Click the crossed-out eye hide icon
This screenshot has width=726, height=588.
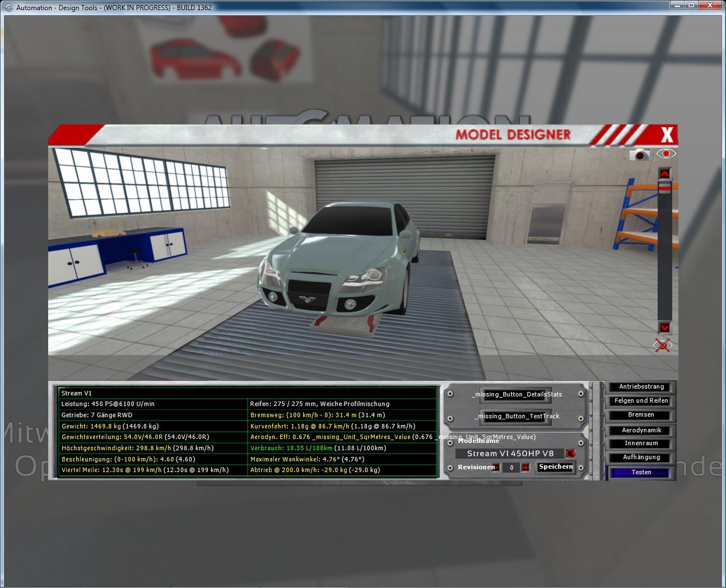tap(663, 346)
